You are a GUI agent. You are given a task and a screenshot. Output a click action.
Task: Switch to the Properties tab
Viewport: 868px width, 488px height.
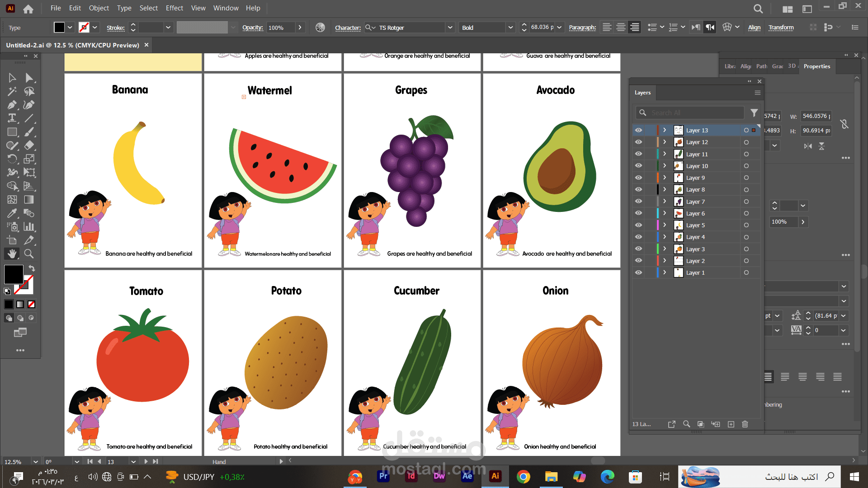click(816, 66)
